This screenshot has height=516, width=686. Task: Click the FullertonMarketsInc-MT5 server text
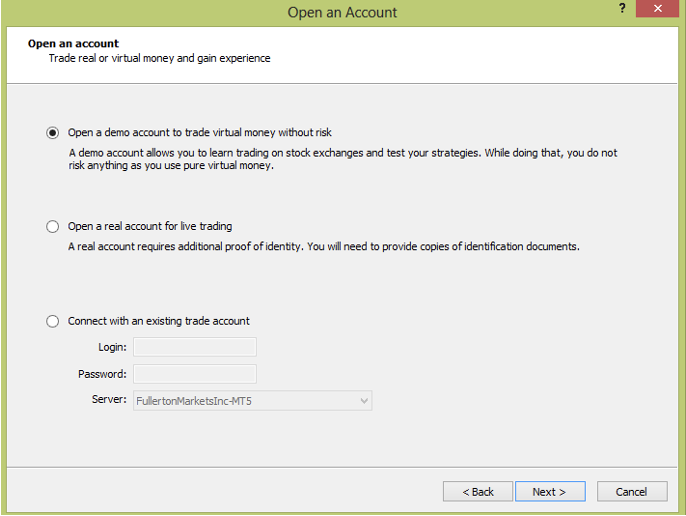tap(194, 401)
